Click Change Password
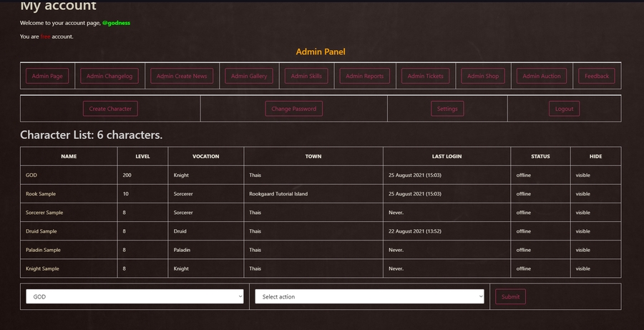 (x=293, y=109)
